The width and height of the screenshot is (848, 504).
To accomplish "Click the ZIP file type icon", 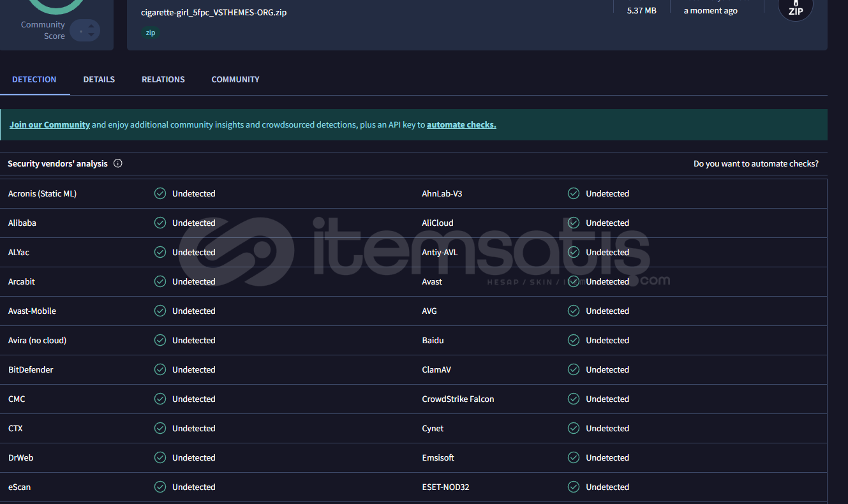I will [796, 8].
